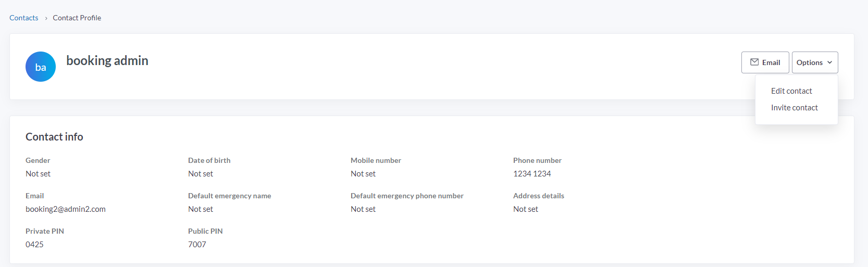Click the Date of birth Not set value

coord(201,174)
